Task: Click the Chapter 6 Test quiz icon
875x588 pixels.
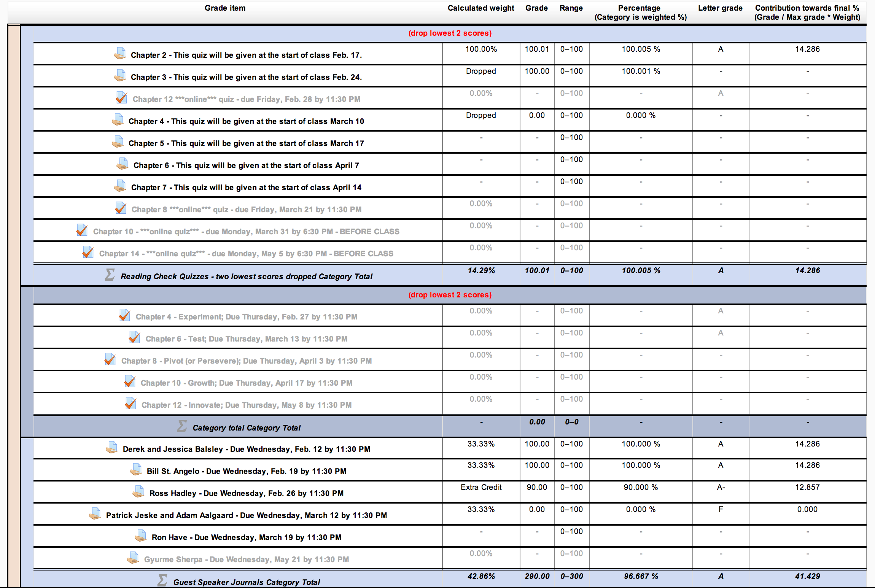Action: pos(135,337)
